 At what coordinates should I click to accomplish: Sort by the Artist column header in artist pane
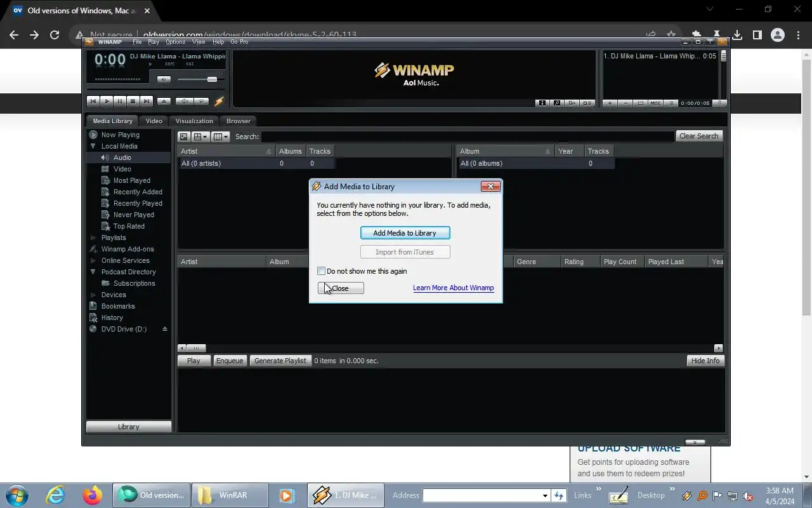point(226,151)
